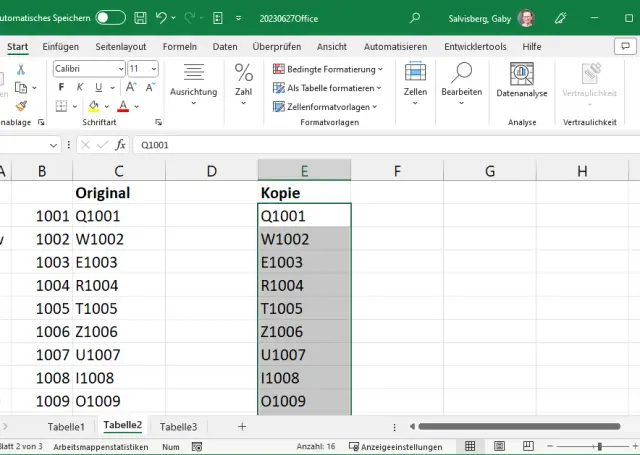Toggle the automatic save switch
Screen dimensions: 640x455
click(x=110, y=18)
